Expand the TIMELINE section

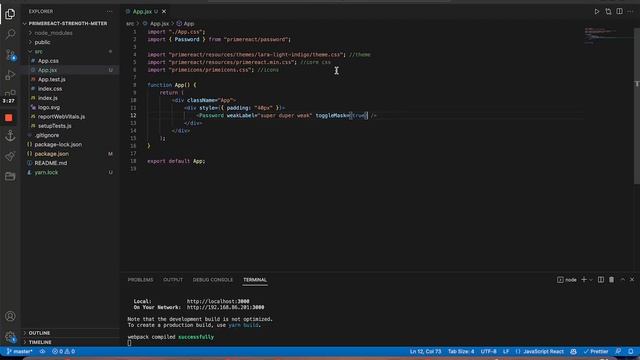tap(40, 342)
